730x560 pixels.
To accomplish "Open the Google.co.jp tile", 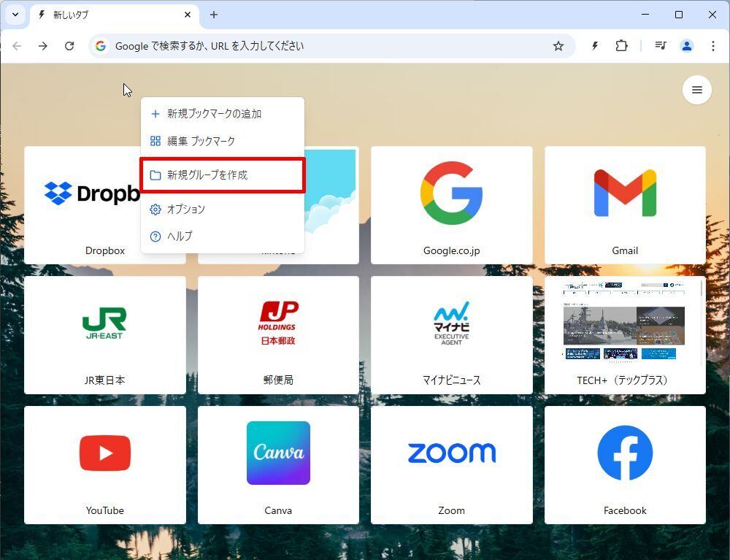I will [452, 205].
